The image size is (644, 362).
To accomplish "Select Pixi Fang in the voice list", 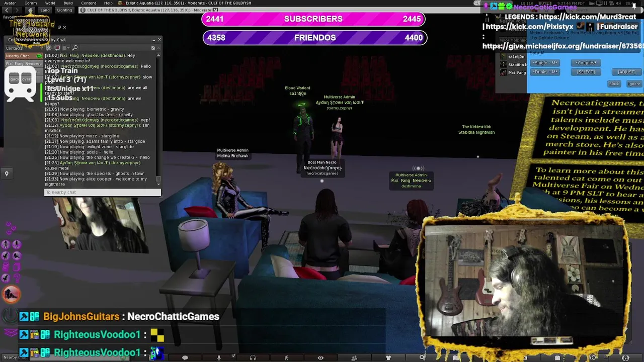I will (x=513, y=73).
